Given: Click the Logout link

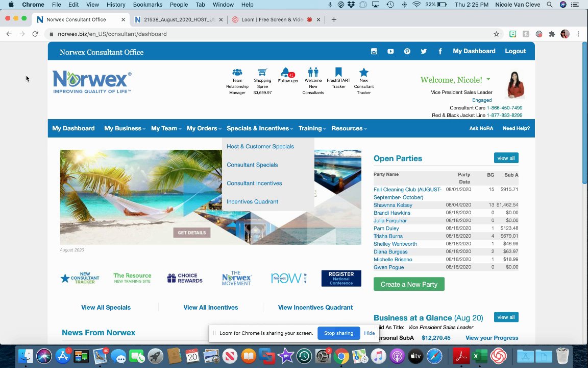Looking at the screenshot, I should point(515,51).
